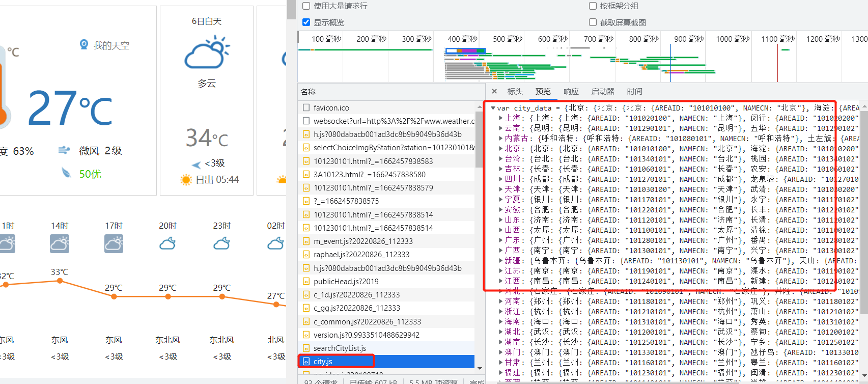Click the file icon of c_common.js?20220826_112333
The width and height of the screenshot is (868, 384).
tap(306, 322)
